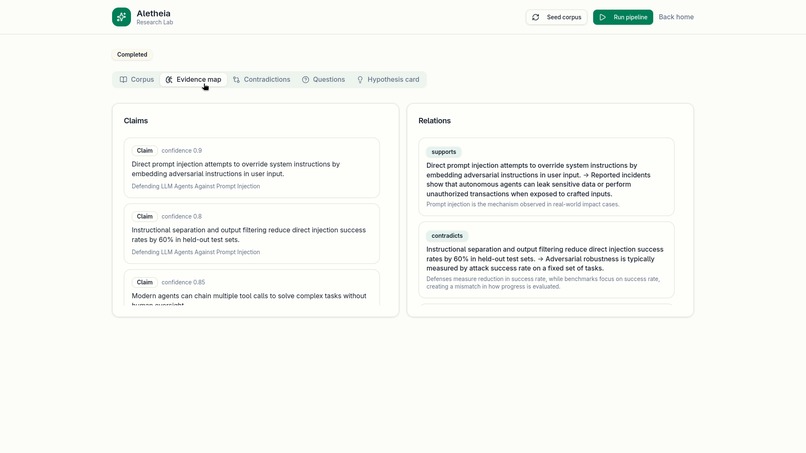Click the Corpus tab book icon
Screen dimensions: 806x453
point(123,80)
